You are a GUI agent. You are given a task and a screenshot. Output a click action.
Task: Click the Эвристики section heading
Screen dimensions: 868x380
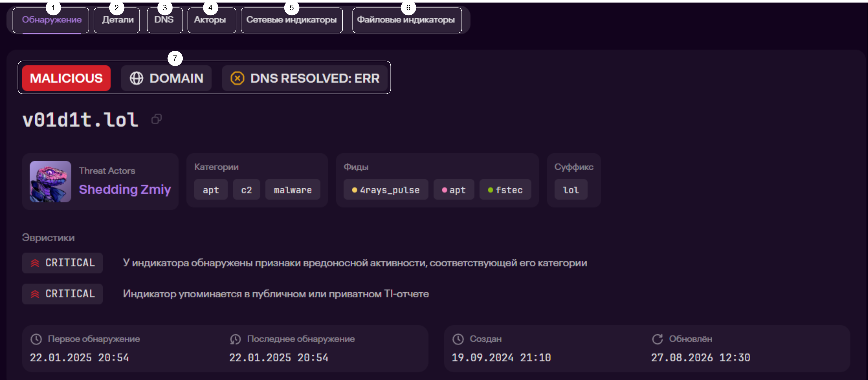(x=48, y=238)
